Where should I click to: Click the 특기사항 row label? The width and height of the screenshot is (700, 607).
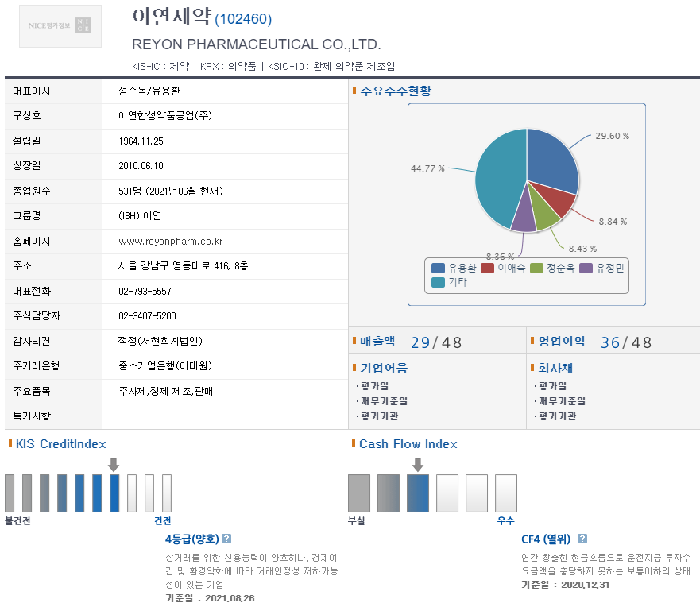tap(32, 416)
